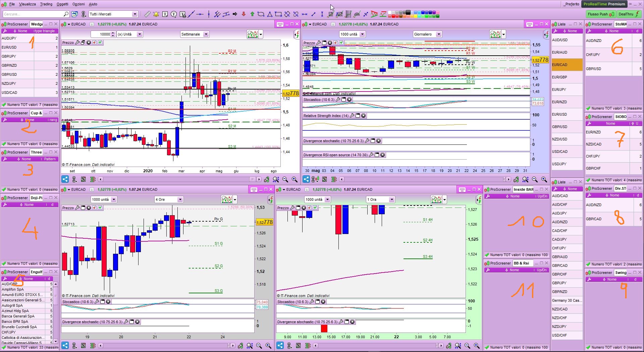
Task: Open the (x) Unità dropdown
Action: [x=140, y=34]
